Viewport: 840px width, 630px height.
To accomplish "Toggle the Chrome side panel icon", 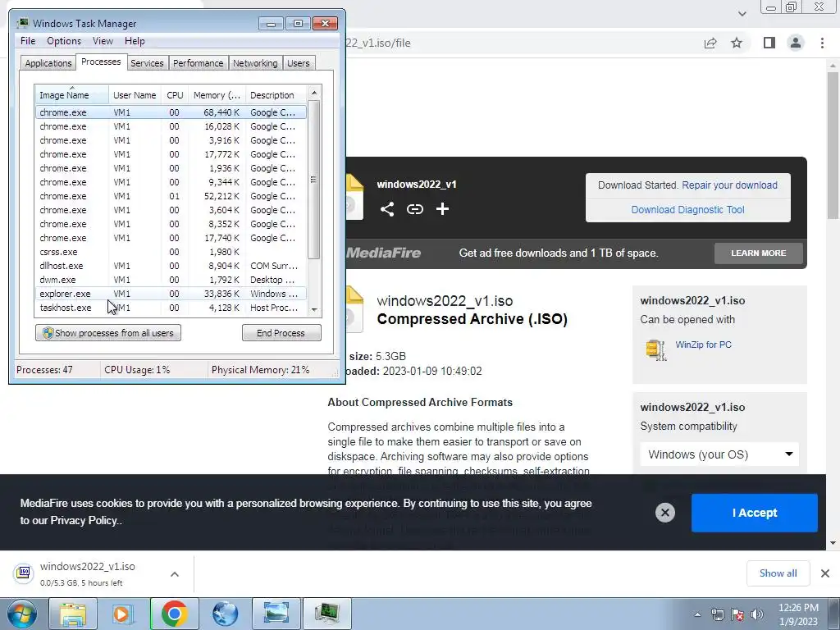I will (769, 43).
